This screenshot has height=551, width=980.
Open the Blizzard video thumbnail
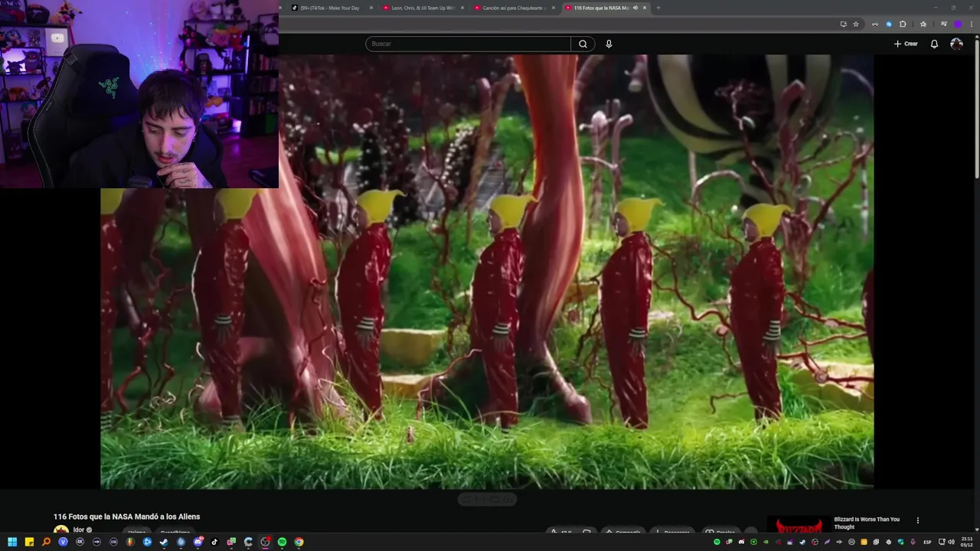pyautogui.click(x=799, y=524)
